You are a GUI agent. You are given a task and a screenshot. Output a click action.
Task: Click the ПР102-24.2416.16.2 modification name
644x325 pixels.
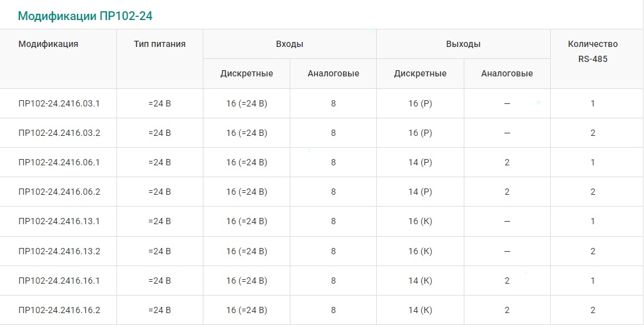click(59, 310)
